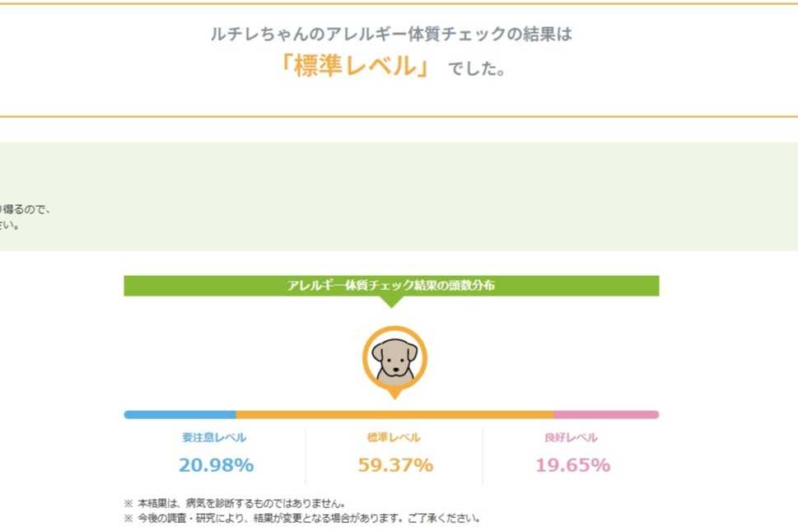Screen dimensions: 798x532
Task: Click the green downward triangle under the banner
Action: point(392,301)
